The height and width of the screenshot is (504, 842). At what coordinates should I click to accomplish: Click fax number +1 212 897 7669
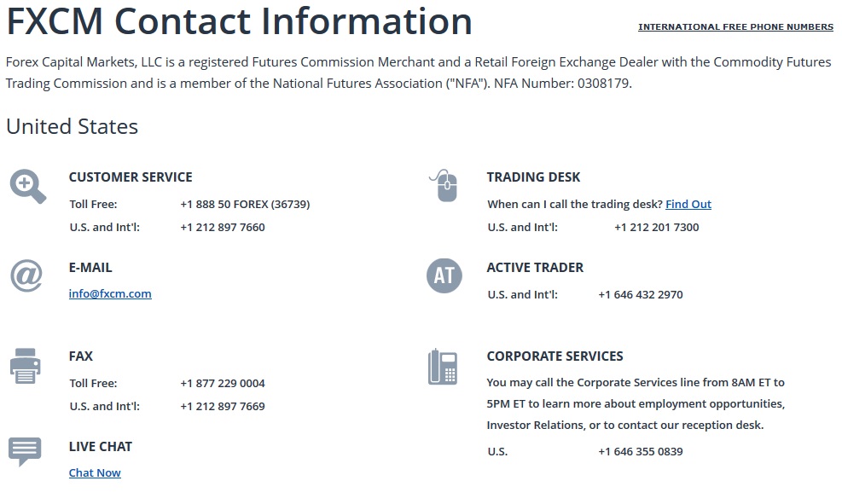pyautogui.click(x=223, y=406)
